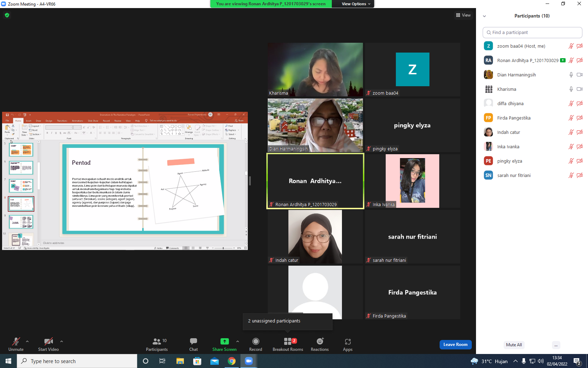Open Windows Start menu
Image resolution: width=588 pixels, height=368 pixels.
click(8, 361)
